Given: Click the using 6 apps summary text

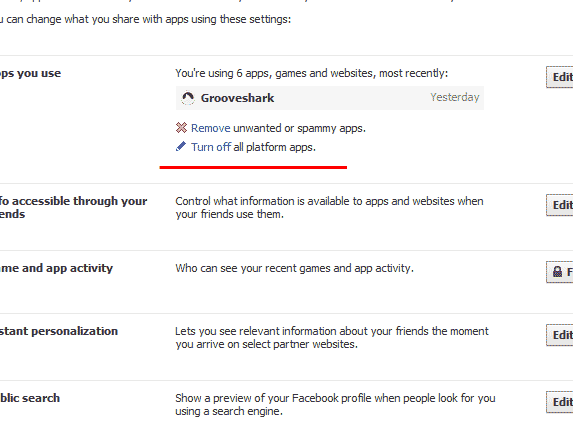Looking at the screenshot, I should [x=312, y=73].
